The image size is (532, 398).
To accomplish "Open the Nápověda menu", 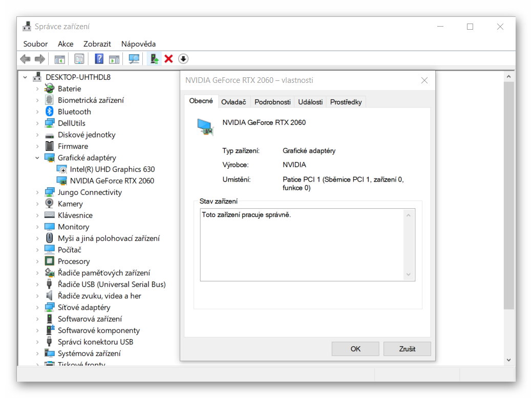I will click(138, 44).
